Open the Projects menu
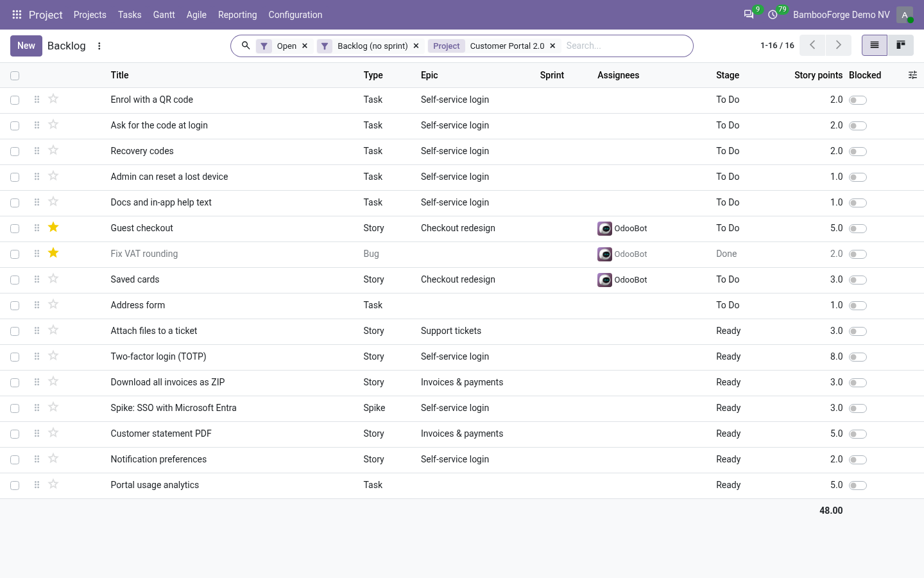 coord(90,15)
